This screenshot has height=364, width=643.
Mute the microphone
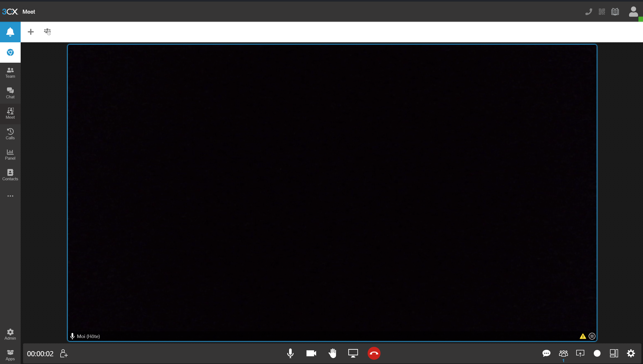(290, 354)
